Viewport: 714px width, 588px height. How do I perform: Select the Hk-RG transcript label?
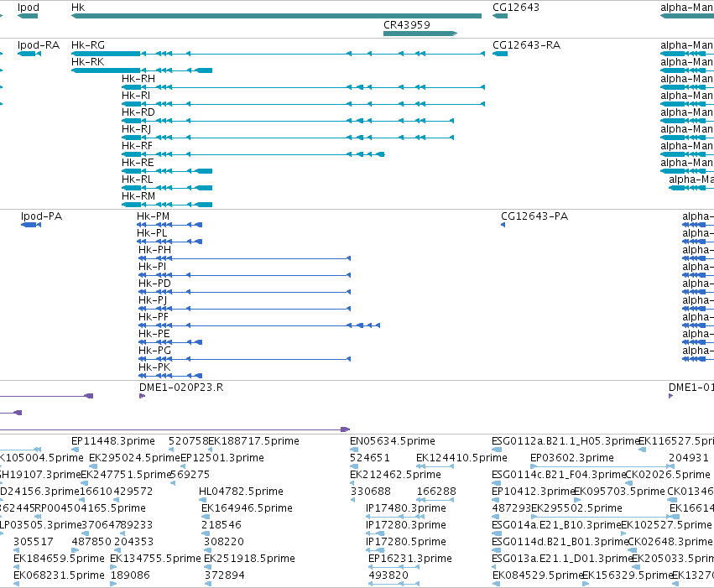88,45
